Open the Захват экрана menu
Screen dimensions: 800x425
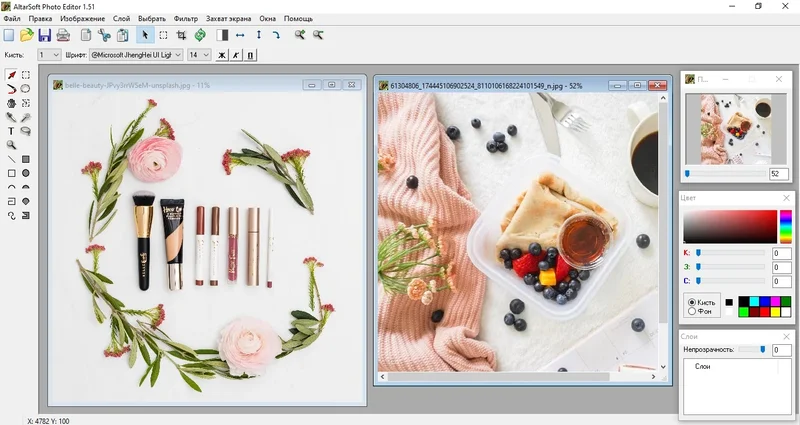(x=229, y=19)
